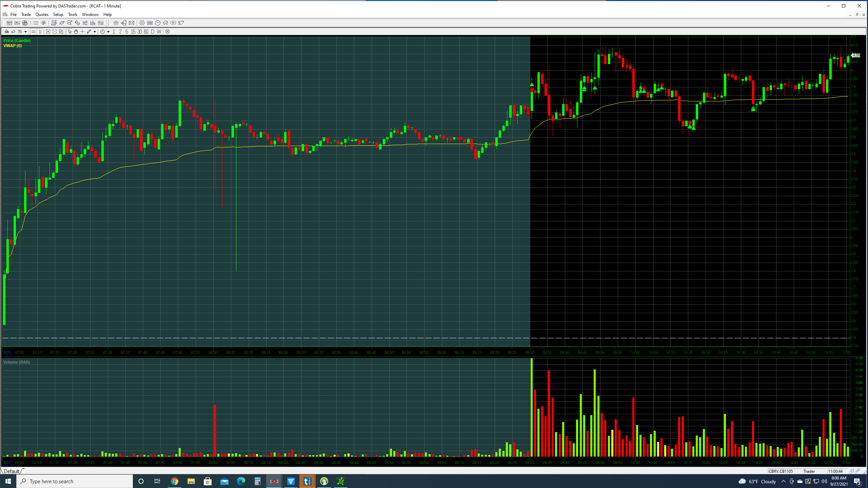Select the pencil drawing tool
Screen dimensions: 868x488
click(89, 32)
